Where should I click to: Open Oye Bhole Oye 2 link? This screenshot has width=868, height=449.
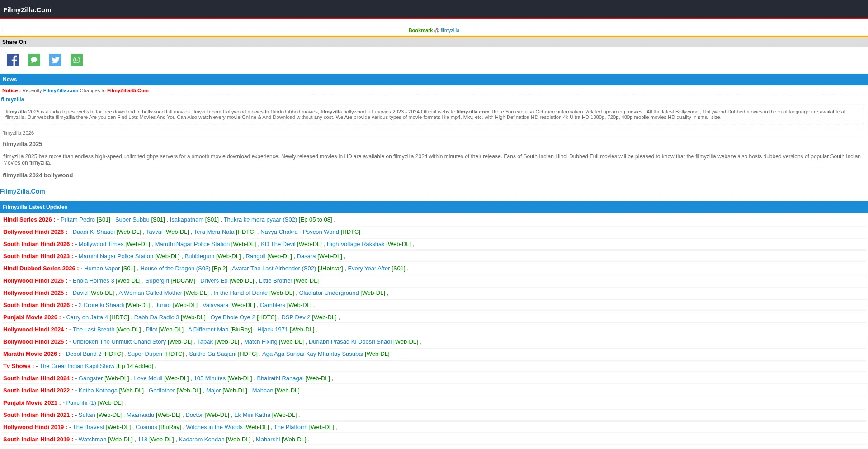(233, 317)
